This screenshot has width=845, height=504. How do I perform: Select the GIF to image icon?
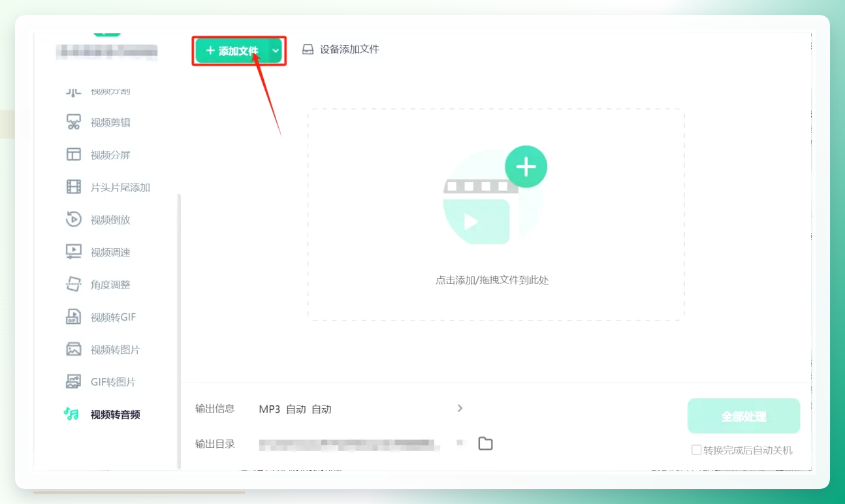[73, 382]
